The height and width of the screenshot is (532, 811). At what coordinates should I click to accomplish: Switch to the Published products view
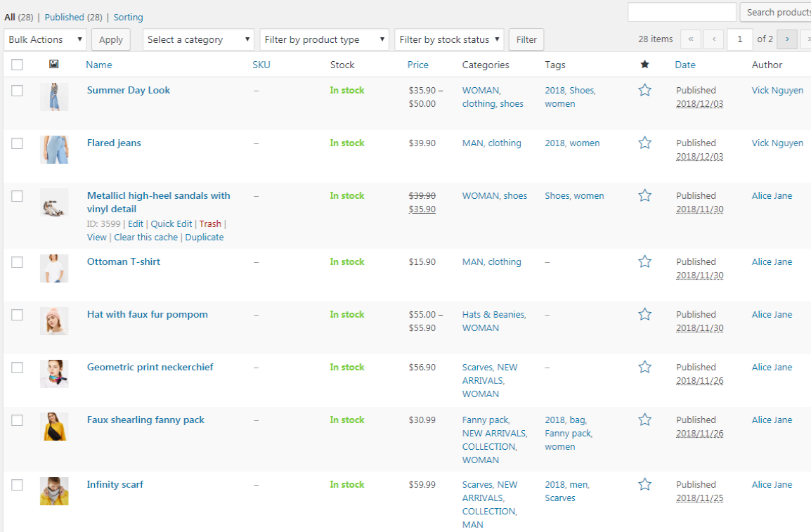pos(64,17)
